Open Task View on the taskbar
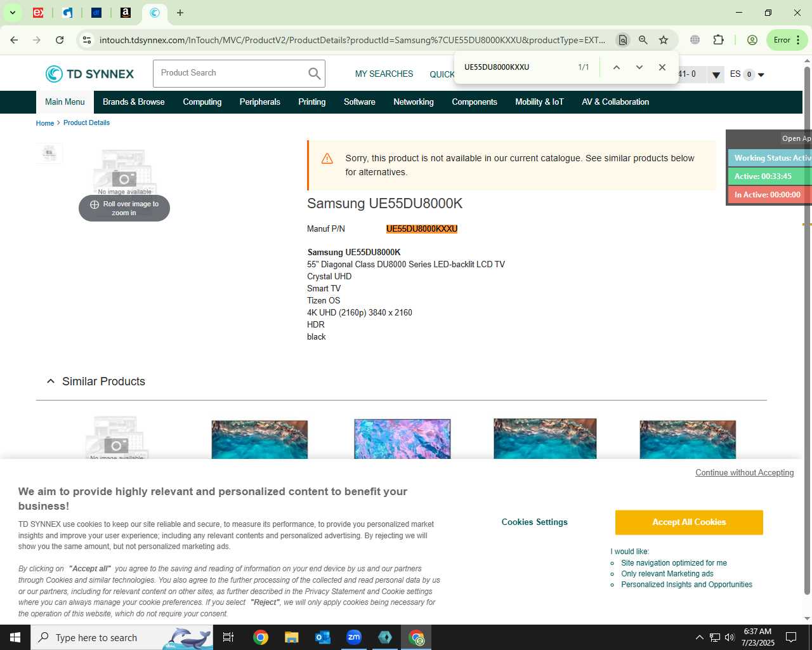Screen dimensions: 812x650 (x=228, y=637)
